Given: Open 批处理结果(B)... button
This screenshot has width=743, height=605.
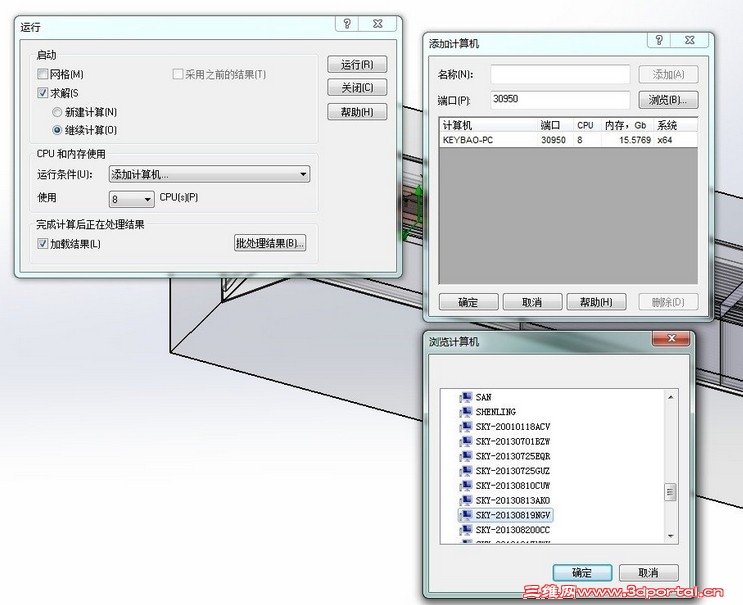Looking at the screenshot, I should pos(270,243).
